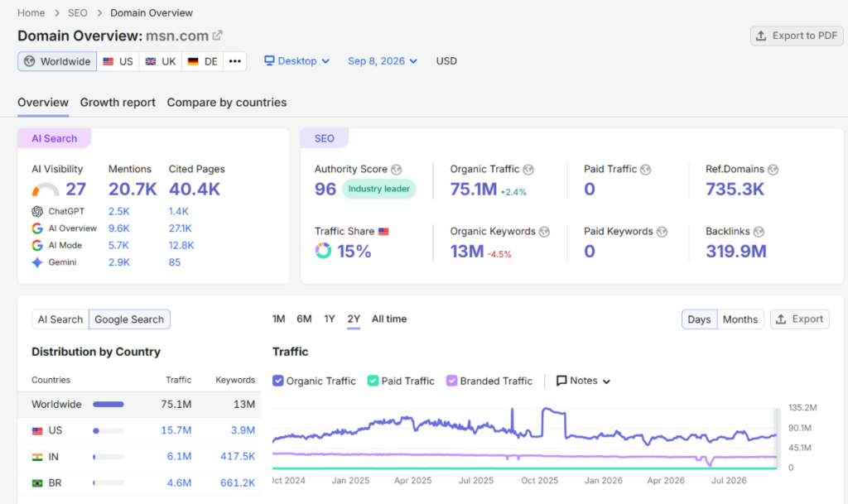The image size is (848, 504).
Task: Switch distribution to AI Search
Action: pos(60,319)
